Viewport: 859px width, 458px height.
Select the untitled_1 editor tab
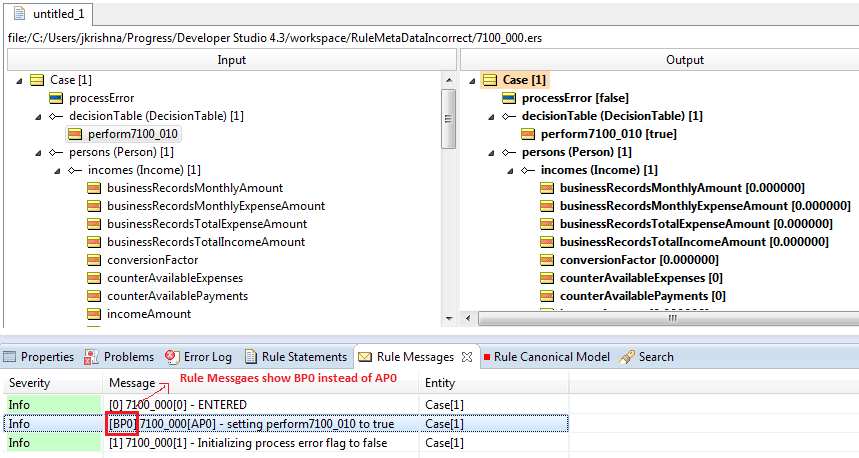tap(48, 14)
